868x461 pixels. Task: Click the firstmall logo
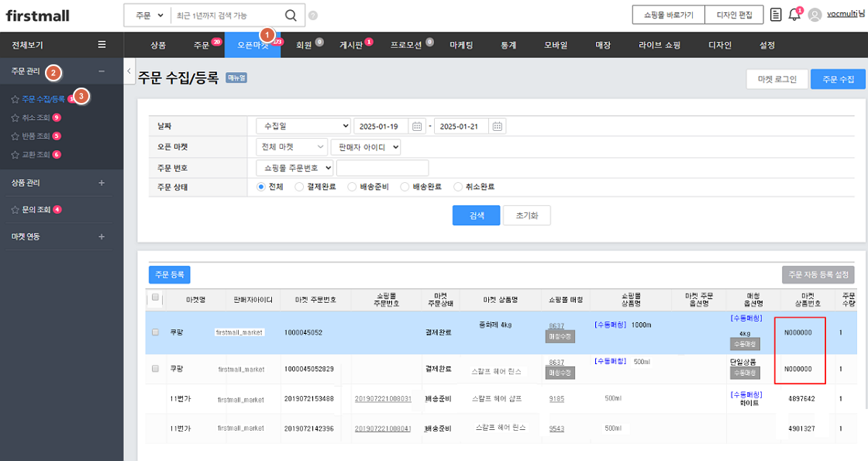coord(38,15)
